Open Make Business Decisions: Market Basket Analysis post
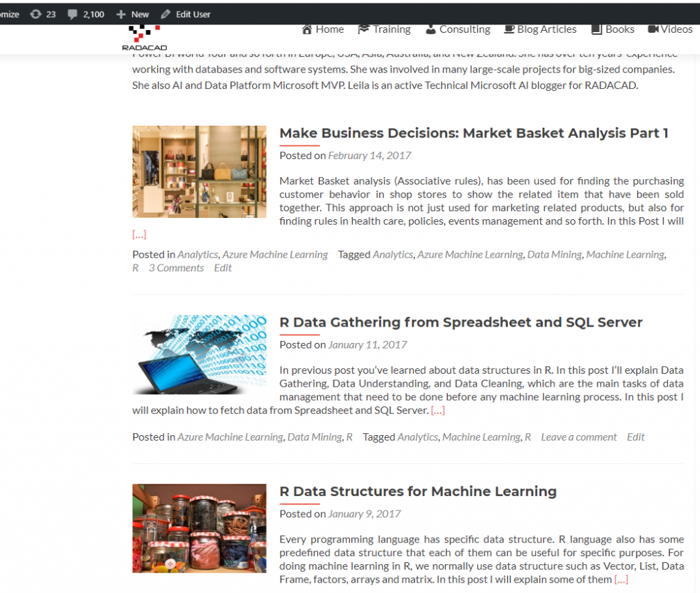 tap(474, 133)
